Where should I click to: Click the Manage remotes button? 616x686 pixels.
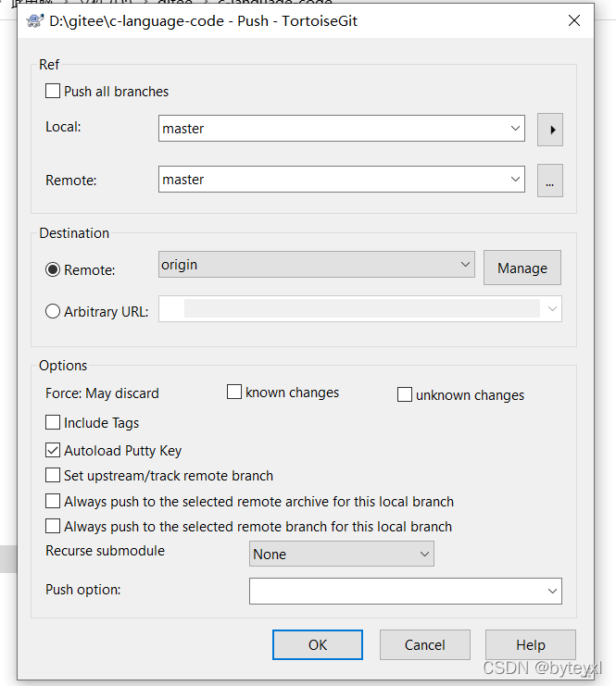(x=522, y=268)
